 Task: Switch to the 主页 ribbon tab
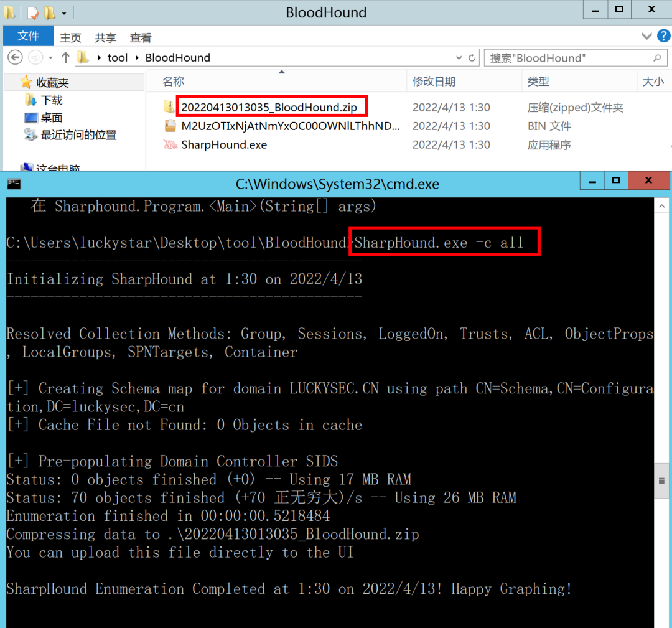70,38
